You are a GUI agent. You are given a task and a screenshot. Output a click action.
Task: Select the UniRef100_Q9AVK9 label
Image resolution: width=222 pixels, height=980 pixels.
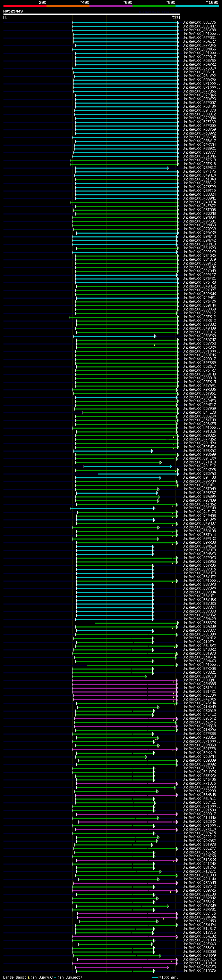[x=199, y=233]
